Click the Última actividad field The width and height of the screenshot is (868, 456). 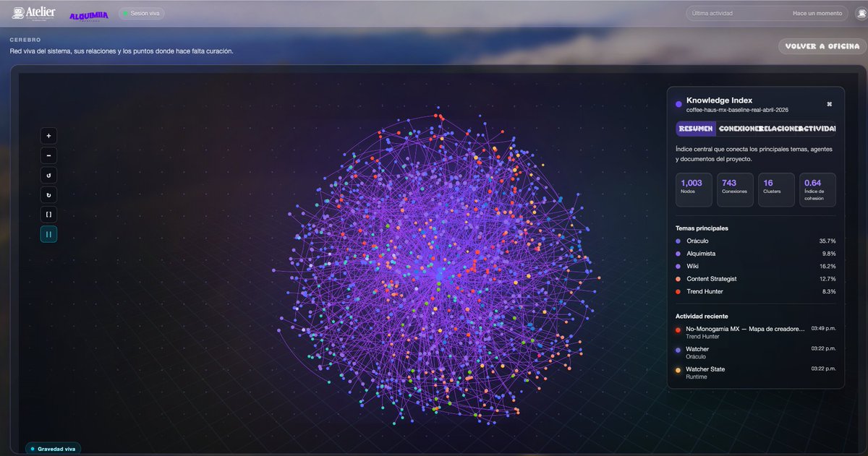point(767,13)
